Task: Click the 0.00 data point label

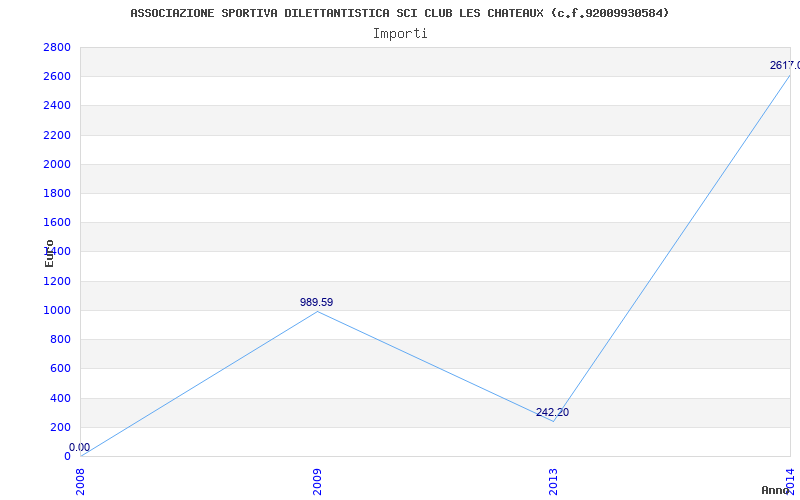Action: (x=80, y=447)
